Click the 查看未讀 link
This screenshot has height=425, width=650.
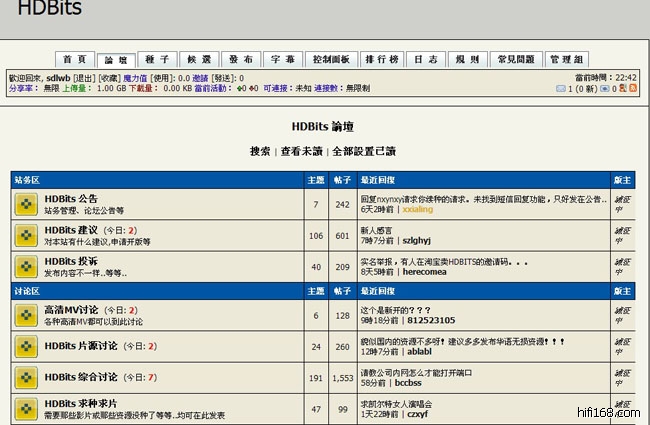pyautogui.click(x=301, y=151)
